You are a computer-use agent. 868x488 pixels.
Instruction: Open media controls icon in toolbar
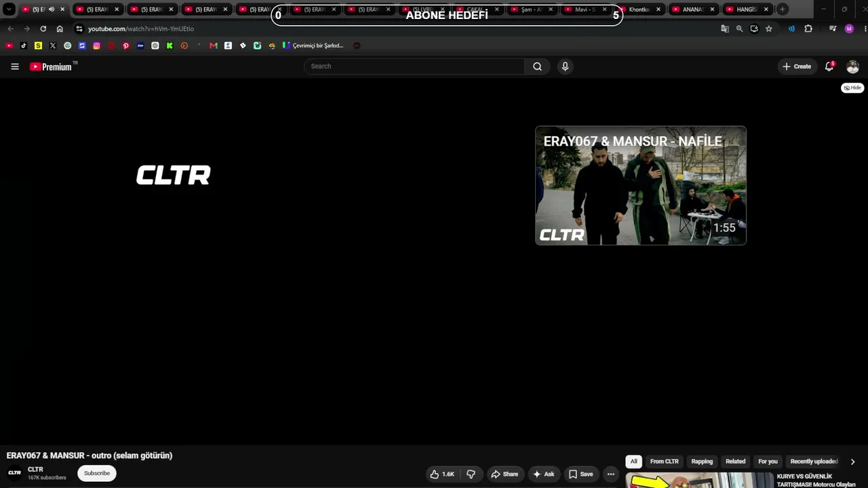click(x=833, y=29)
